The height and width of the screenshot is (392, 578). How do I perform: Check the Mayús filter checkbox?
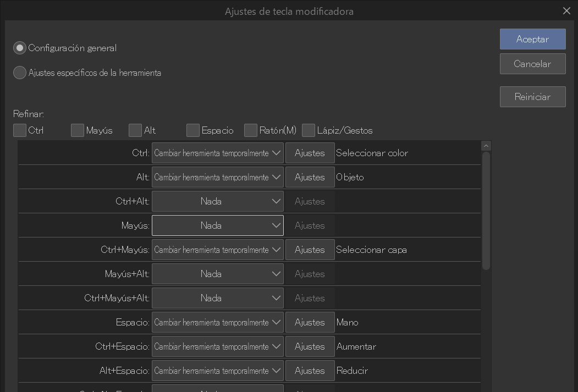tap(78, 130)
